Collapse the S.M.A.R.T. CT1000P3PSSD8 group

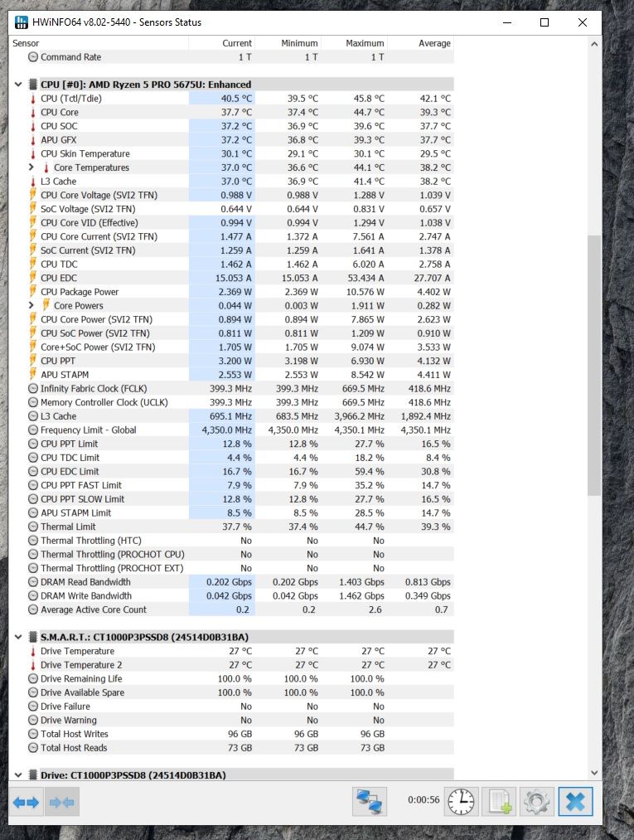point(18,638)
